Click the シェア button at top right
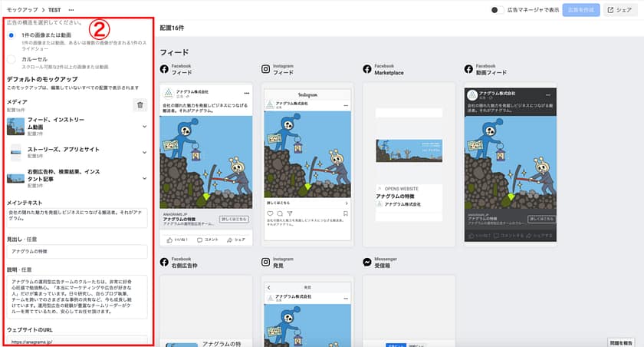The height and width of the screenshot is (347, 644). pyautogui.click(x=619, y=10)
